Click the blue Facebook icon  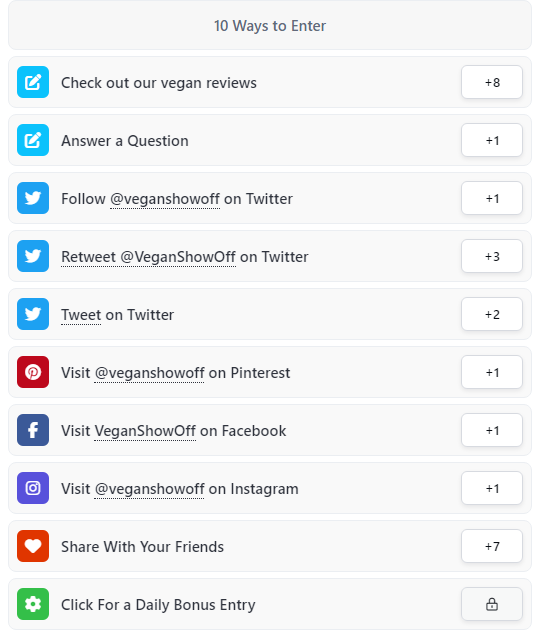click(x=33, y=430)
